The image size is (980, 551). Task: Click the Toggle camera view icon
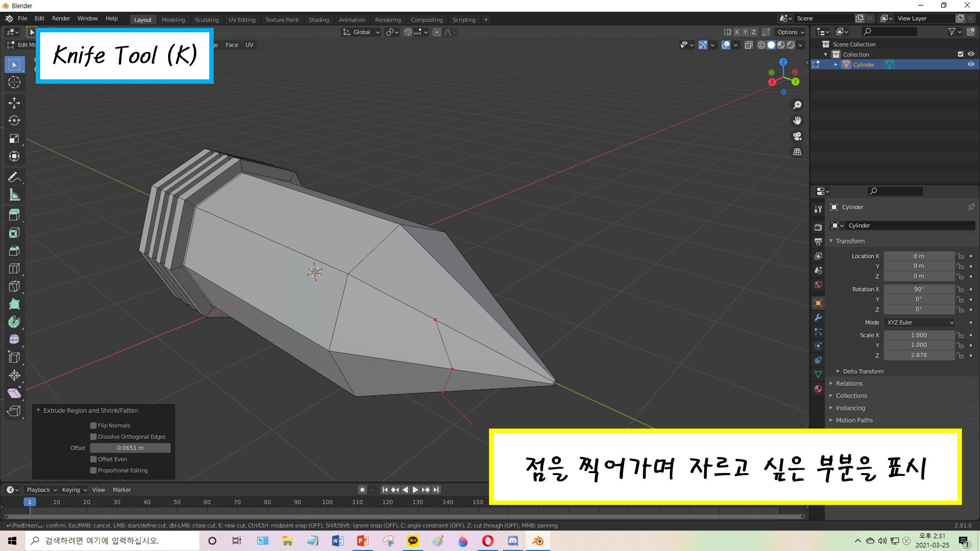point(797,136)
